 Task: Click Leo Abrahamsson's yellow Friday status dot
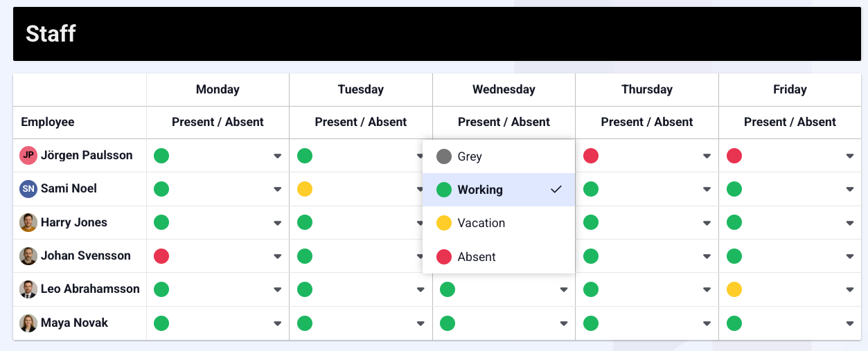coord(734,289)
